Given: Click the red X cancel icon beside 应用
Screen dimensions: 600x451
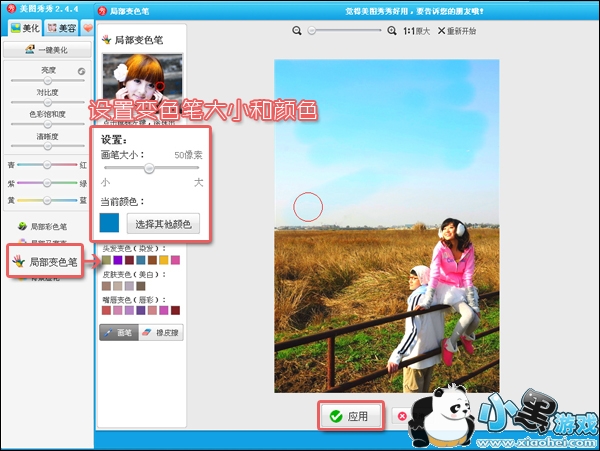Looking at the screenshot, I should click(x=402, y=416).
